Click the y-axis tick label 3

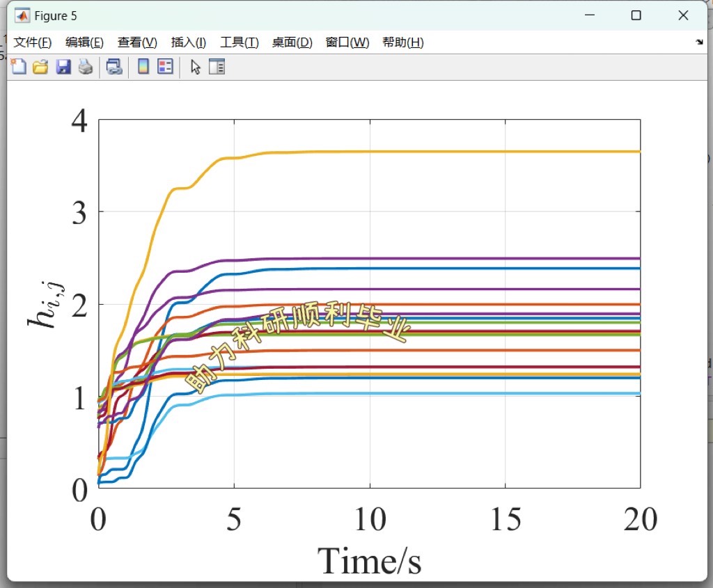coord(79,213)
